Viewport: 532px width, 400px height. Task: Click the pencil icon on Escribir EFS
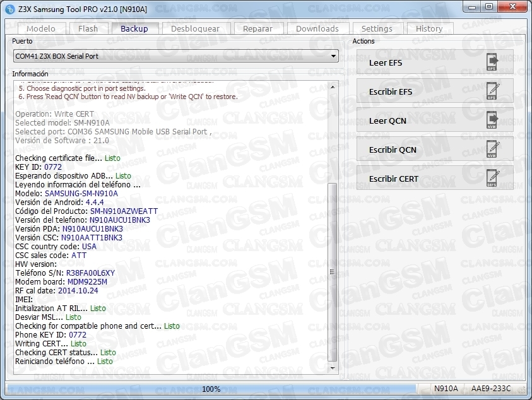pos(493,91)
